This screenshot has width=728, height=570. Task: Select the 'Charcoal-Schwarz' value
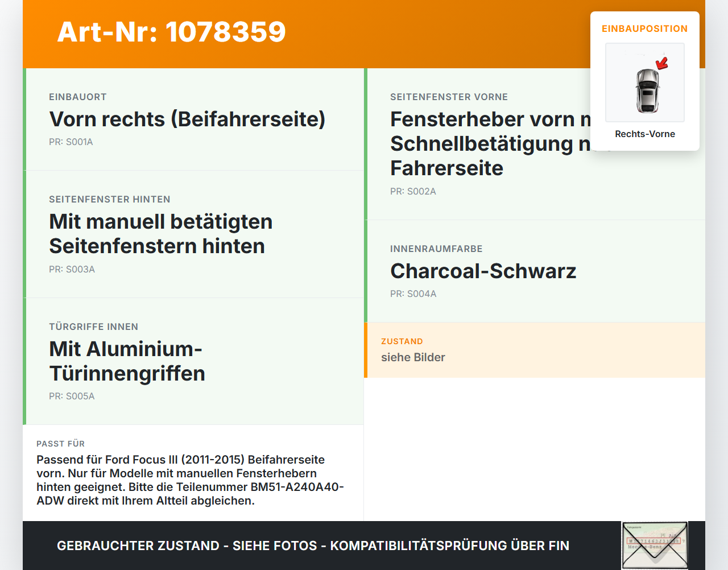coord(483,271)
